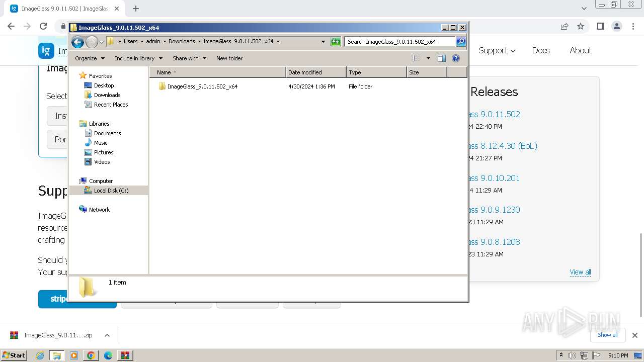Image resolution: width=644 pixels, height=362 pixels.
Task: Open the Chrome tab search chevron
Action: point(584,9)
